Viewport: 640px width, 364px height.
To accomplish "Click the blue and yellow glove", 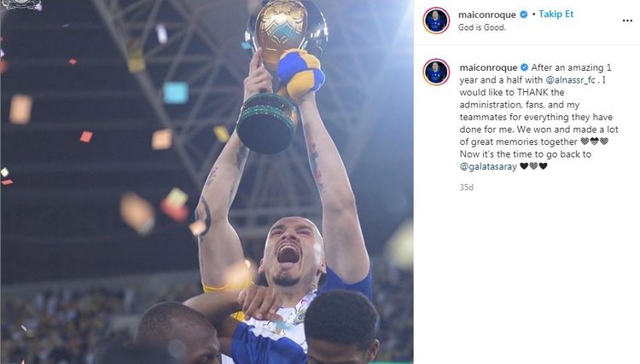I will tap(301, 72).
